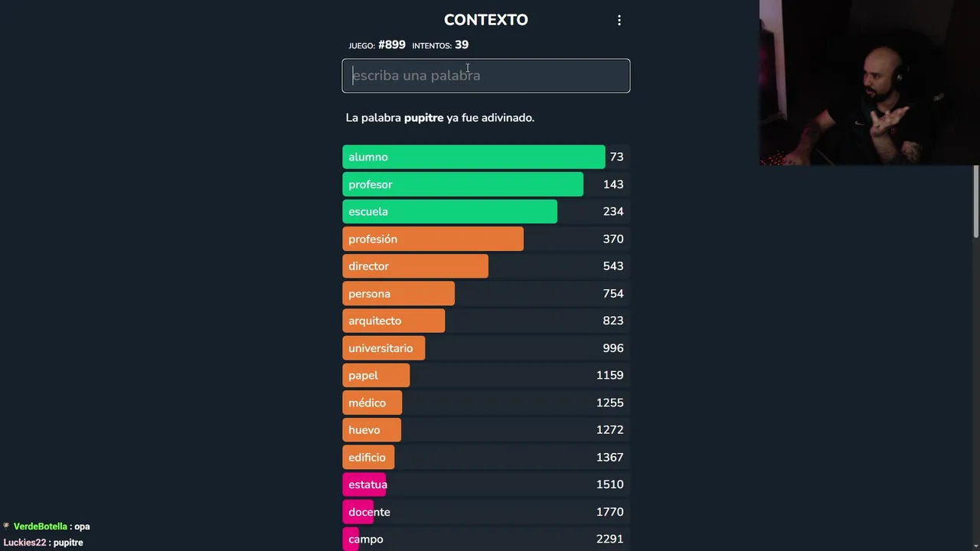
Task: Click the word input field
Action: coord(485,76)
